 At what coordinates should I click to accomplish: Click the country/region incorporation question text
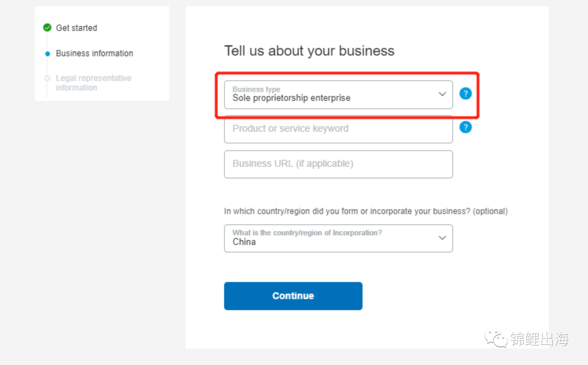[365, 211]
